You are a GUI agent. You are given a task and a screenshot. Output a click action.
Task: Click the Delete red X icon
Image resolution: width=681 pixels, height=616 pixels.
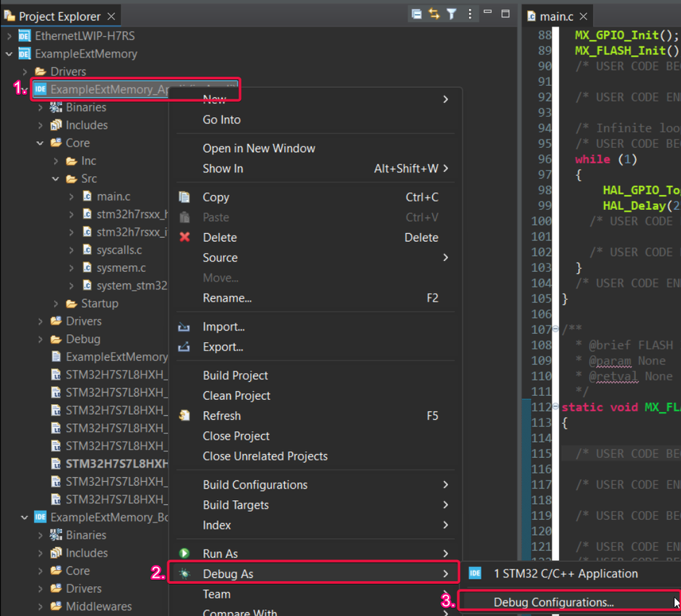click(x=184, y=238)
